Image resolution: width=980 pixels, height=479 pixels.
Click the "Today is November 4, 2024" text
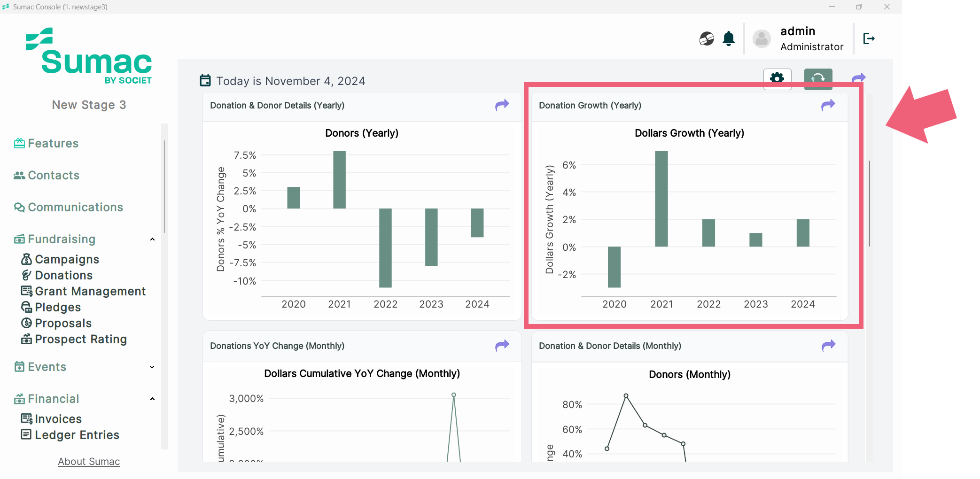[291, 81]
